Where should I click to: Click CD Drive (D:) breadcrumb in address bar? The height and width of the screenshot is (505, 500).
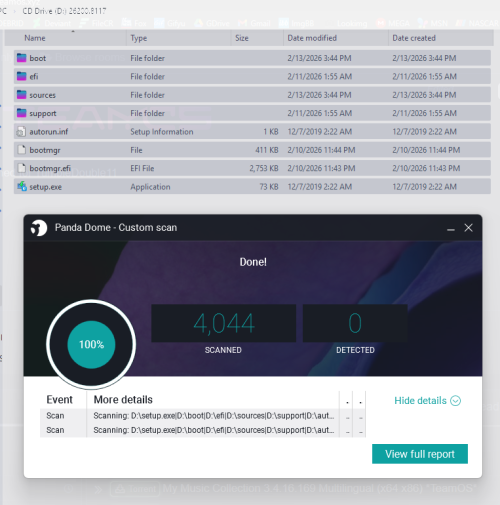coord(64,11)
